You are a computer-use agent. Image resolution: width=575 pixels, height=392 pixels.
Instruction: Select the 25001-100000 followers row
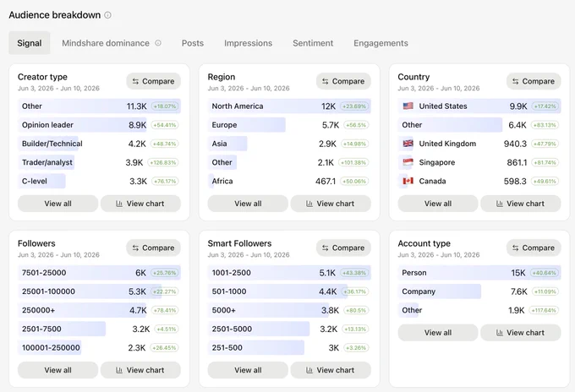pos(99,291)
